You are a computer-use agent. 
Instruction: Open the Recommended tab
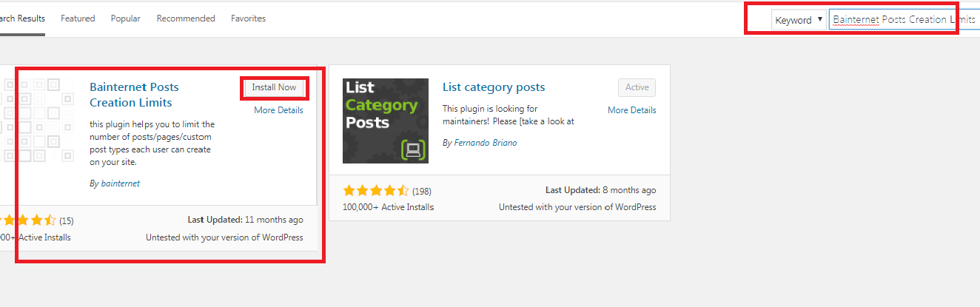tap(186, 18)
